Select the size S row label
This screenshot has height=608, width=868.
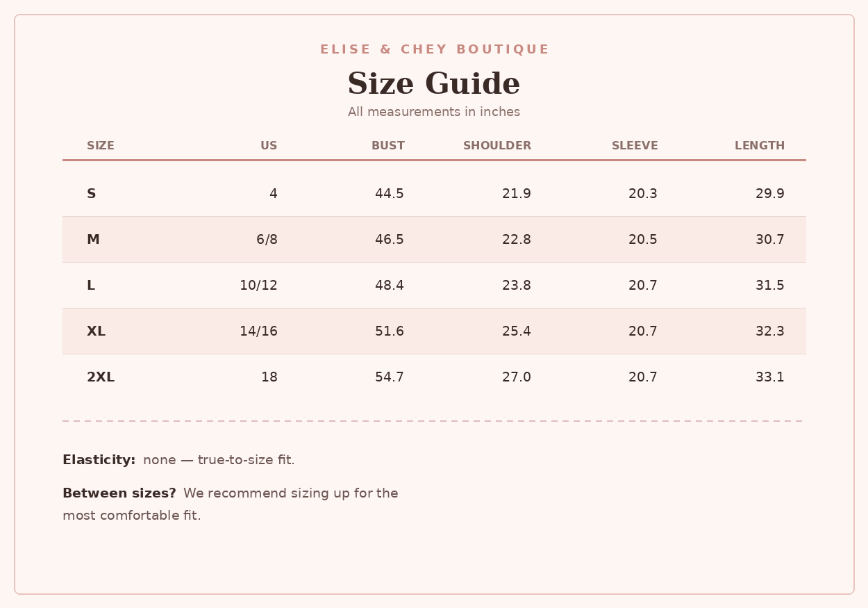coord(92,194)
